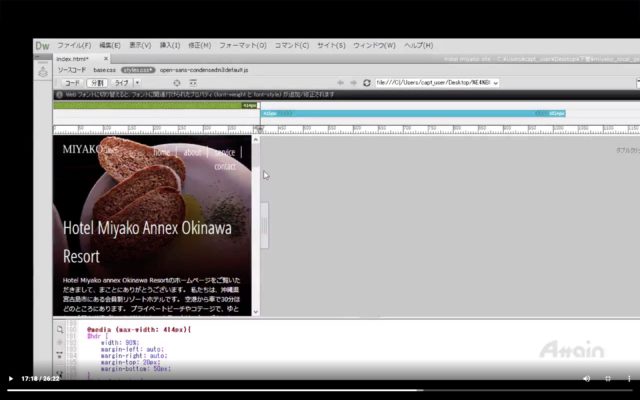Click the margin-right: auto code line

134,356
